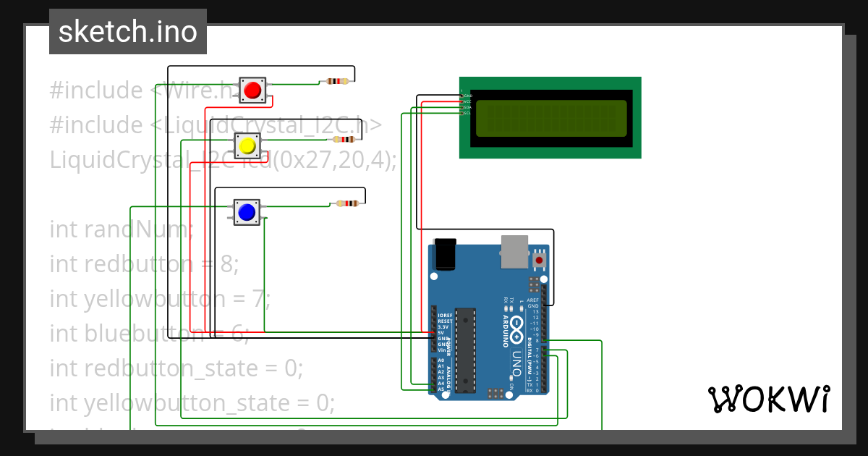
Task: Click the Arduino Uno's onboard reset button
Action: pyautogui.click(x=540, y=259)
